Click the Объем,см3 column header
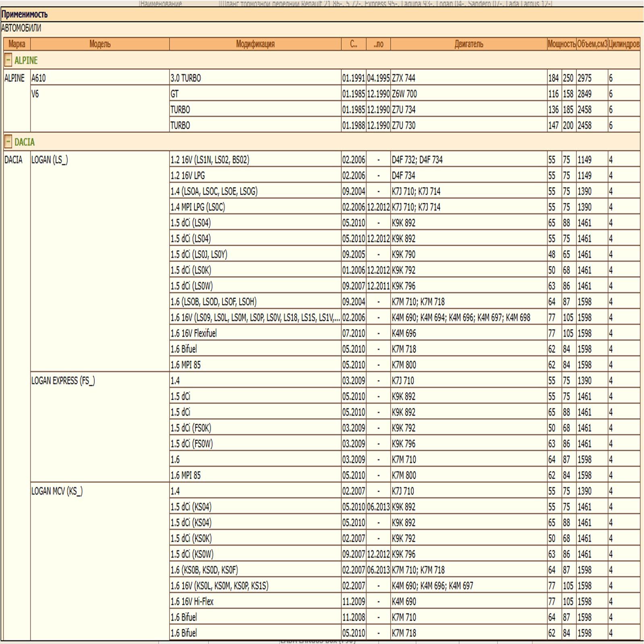The width and height of the screenshot is (644, 644). tap(592, 44)
